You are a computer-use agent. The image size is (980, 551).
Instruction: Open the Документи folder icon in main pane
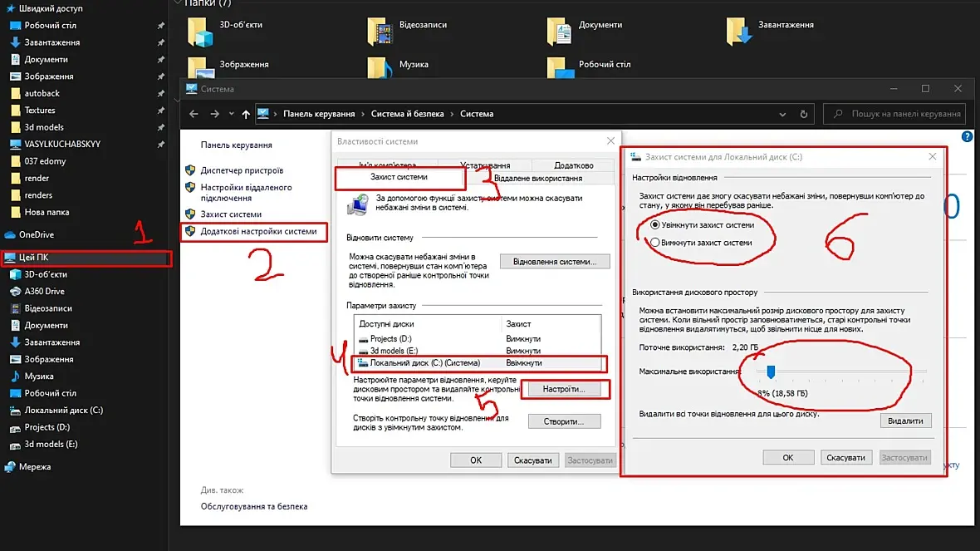coord(560,32)
